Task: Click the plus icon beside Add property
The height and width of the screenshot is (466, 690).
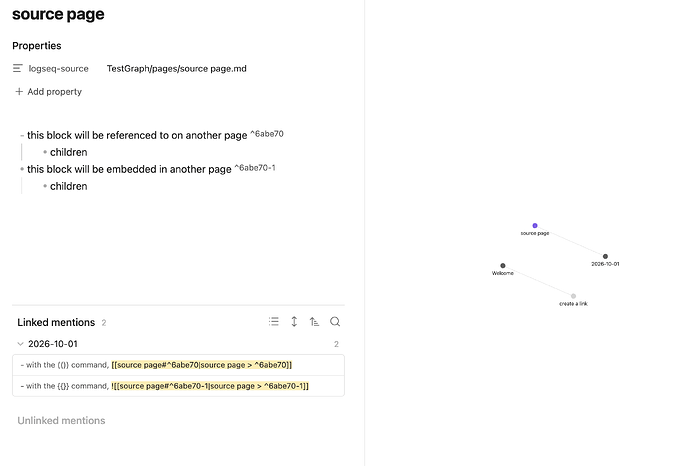Action: click(19, 92)
